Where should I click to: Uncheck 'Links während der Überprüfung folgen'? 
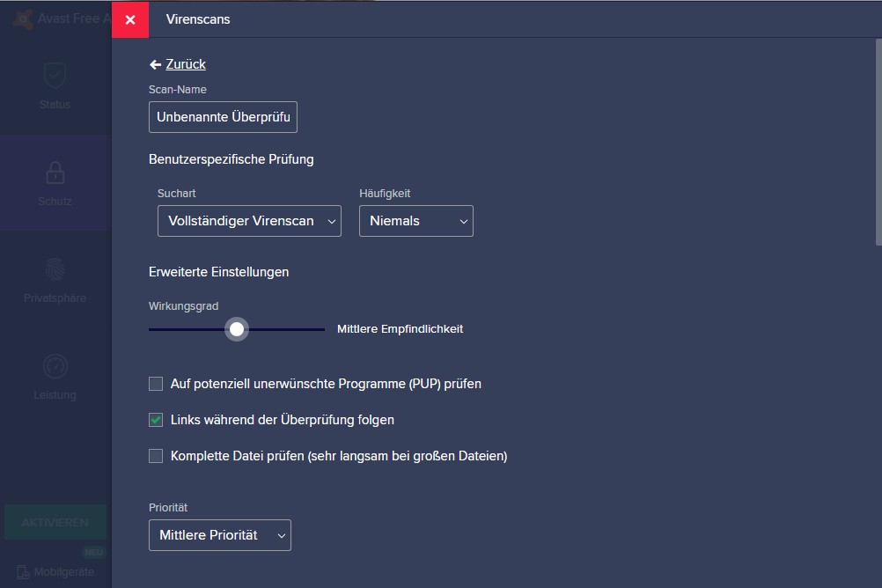pos(156,420)
